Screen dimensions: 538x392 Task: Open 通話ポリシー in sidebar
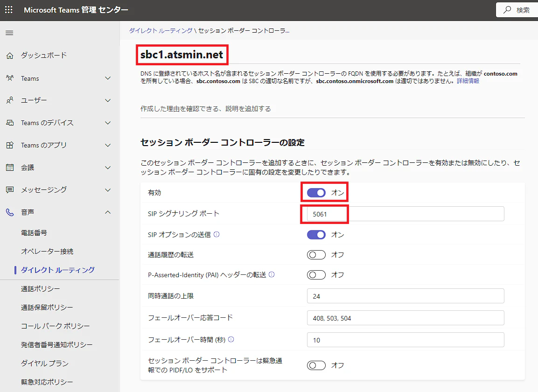coord(41,289)
